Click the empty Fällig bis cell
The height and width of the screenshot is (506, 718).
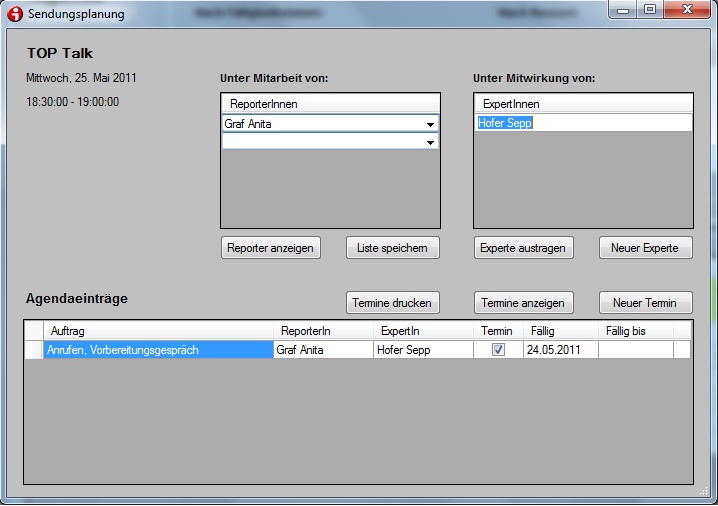(635, 350)
